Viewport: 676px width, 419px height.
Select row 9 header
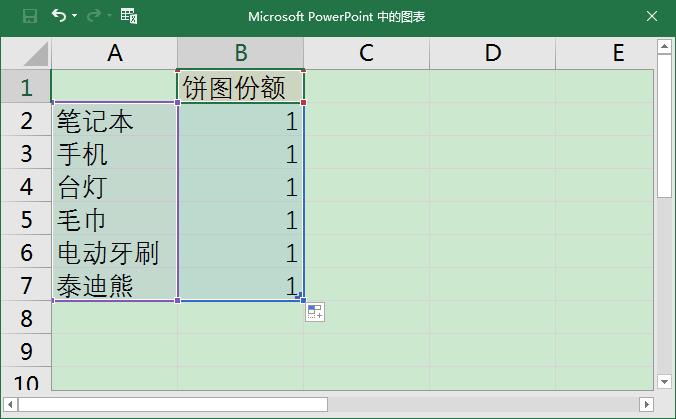pyautogui.click(x=26, y=351)
